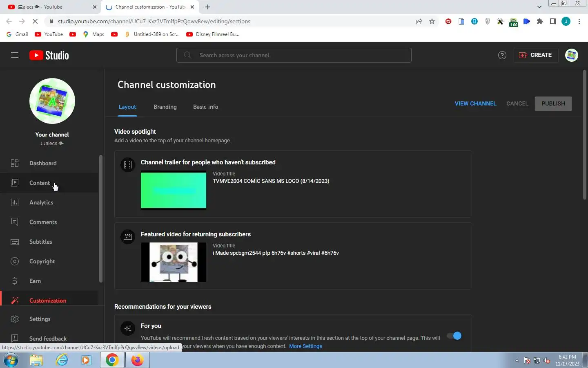The height and width of the screenshot is (368, 588).
Task: Click the PUBLISH button
Action: pos(553,103)
